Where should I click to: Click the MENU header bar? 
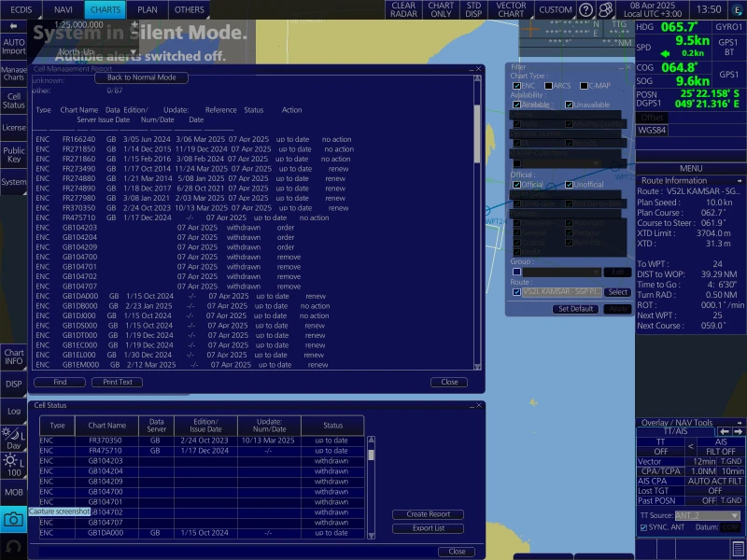coord(691,169)
